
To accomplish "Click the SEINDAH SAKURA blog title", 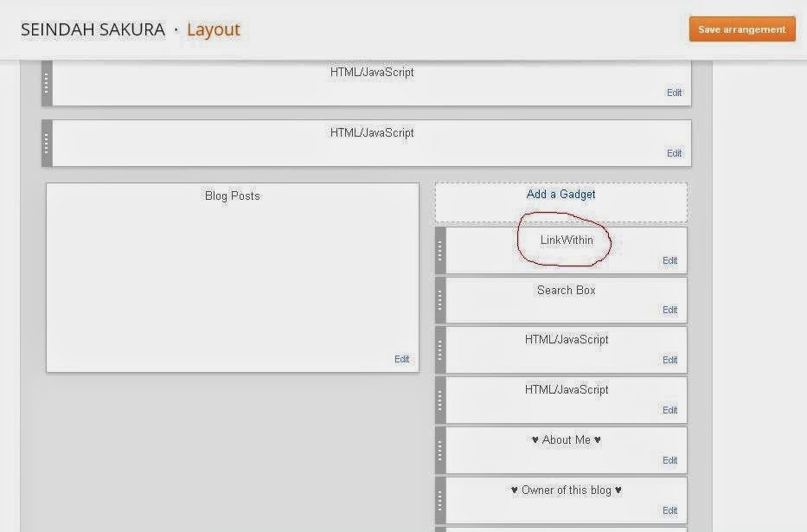I will click(x=93, y=29).
